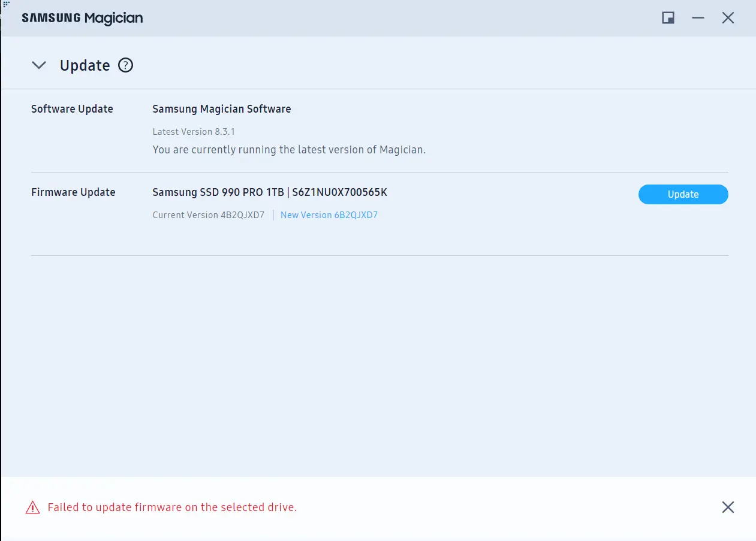Select the Firmware Update label
The image size is (756, 541).
pos(73,192)
